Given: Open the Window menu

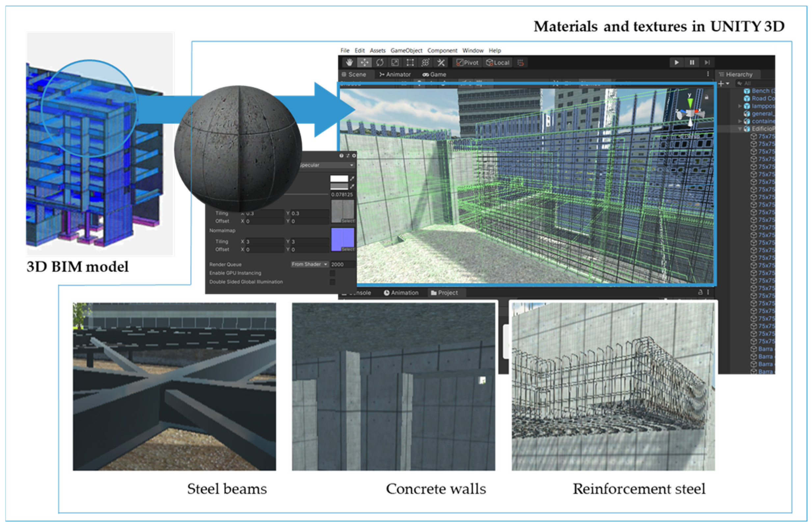Looking at the screenshot, I should 473,50.
